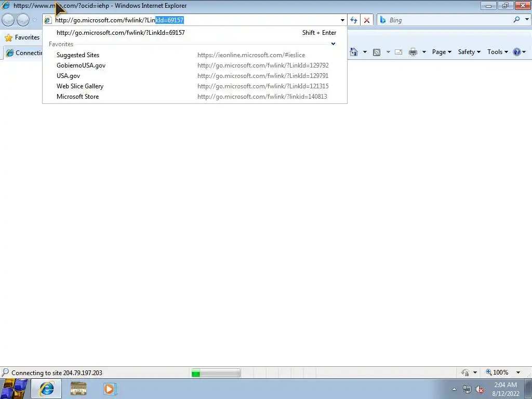The image size is (532, 399).
Task: Click status text Connecting to site 204.79.197.203
Action: coord(57,373)
